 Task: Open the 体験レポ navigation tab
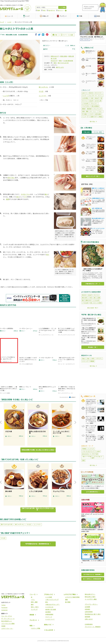[x=44, y=16]
